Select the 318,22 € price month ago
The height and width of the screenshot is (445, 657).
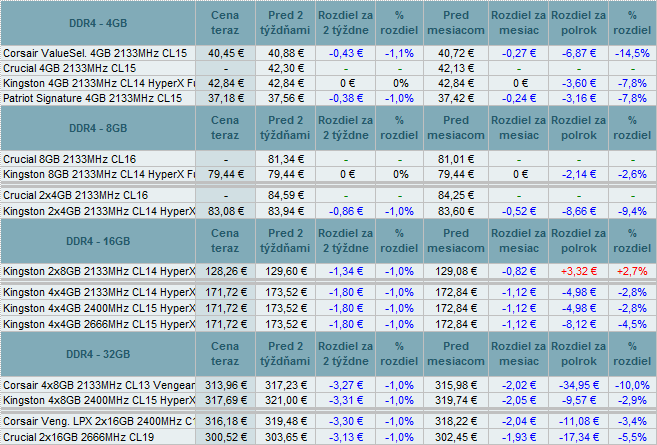pos(456,421)
